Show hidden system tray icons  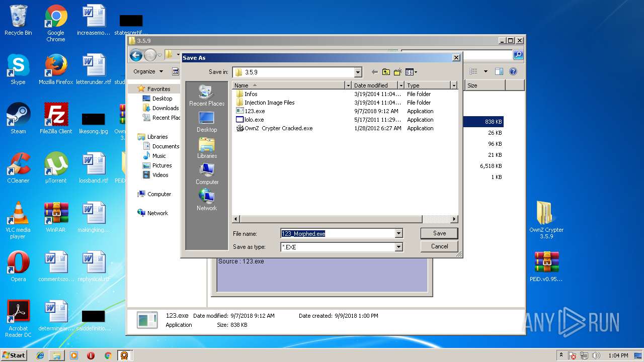pyautogui.click(x=561, y=355)
